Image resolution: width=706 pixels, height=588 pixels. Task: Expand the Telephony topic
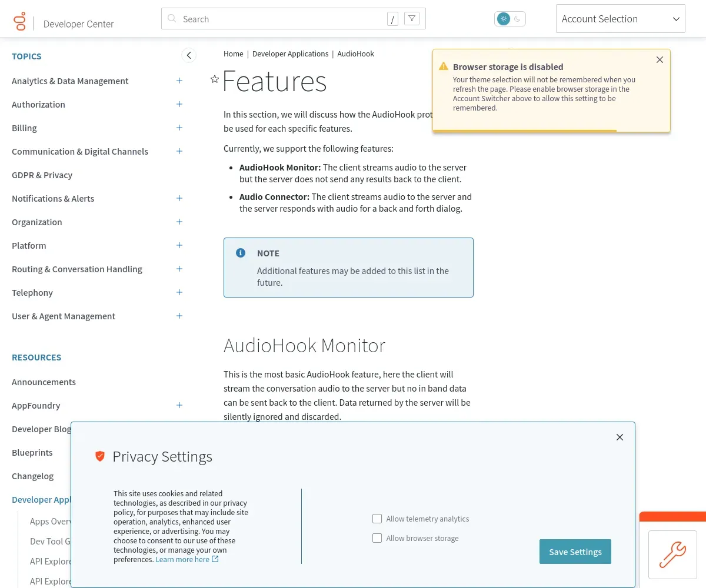(179, 292)
